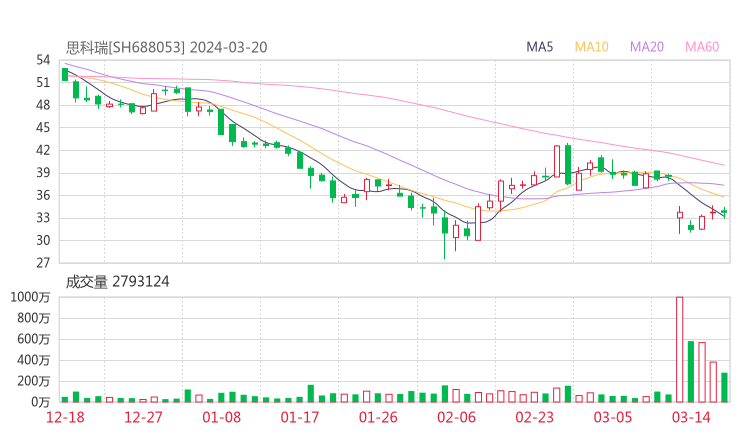Click the first green candlestick near 53
Screen dimensions: 740x440
click(x=65, y=75)
